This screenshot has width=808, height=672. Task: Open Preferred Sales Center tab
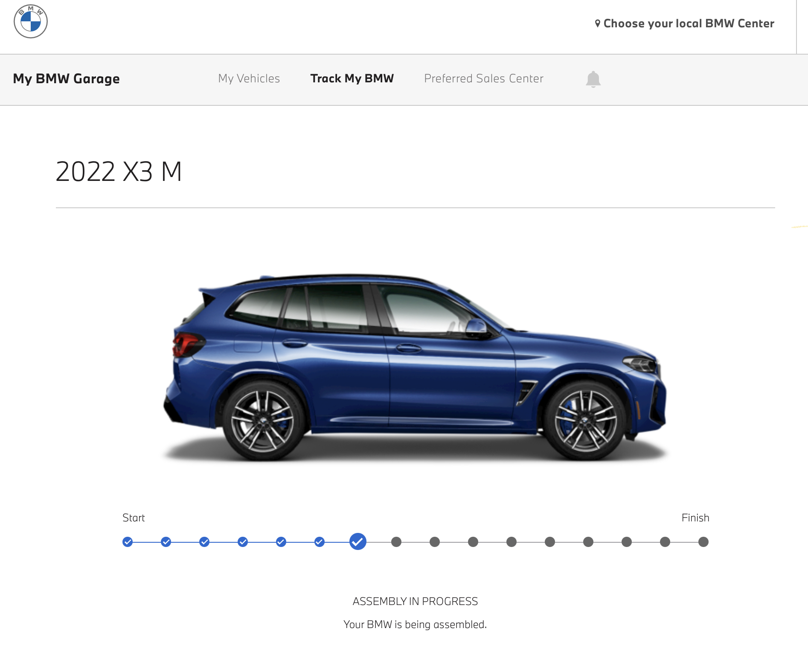(484, 79)
